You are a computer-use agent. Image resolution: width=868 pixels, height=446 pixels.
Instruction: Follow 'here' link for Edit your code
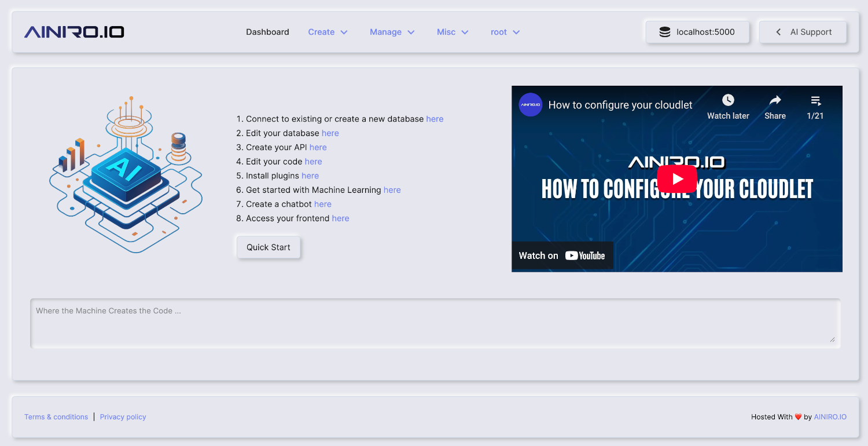pyautogui.click(x=313, y=162)
